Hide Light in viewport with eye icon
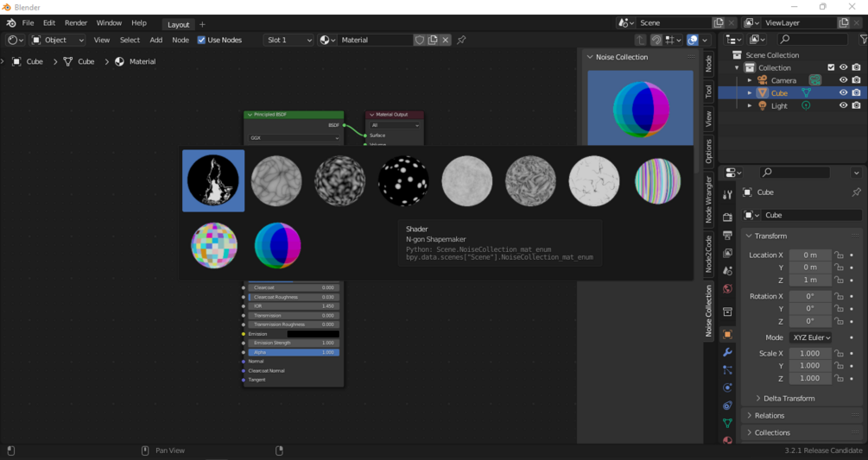The height and width of the screenshot is (460, 868). coord(843,105)
